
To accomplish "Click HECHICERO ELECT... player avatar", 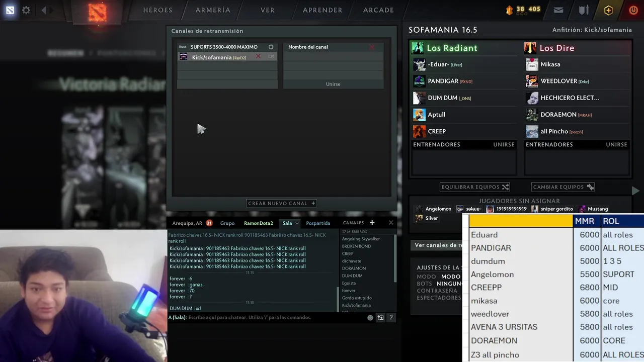I will [x=532, y=98].
